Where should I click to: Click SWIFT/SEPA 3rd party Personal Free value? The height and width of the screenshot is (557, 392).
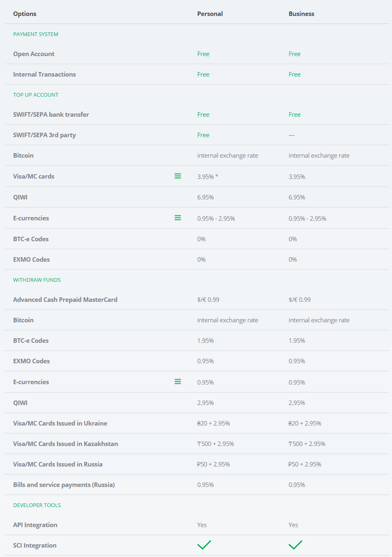coord(203,135)
